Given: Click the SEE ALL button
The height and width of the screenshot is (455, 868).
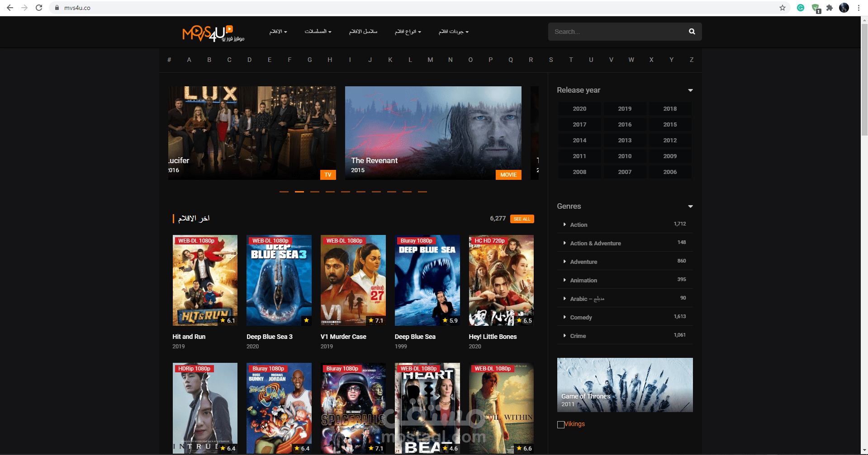Looking at the screenshot, I should click(522, 219).
